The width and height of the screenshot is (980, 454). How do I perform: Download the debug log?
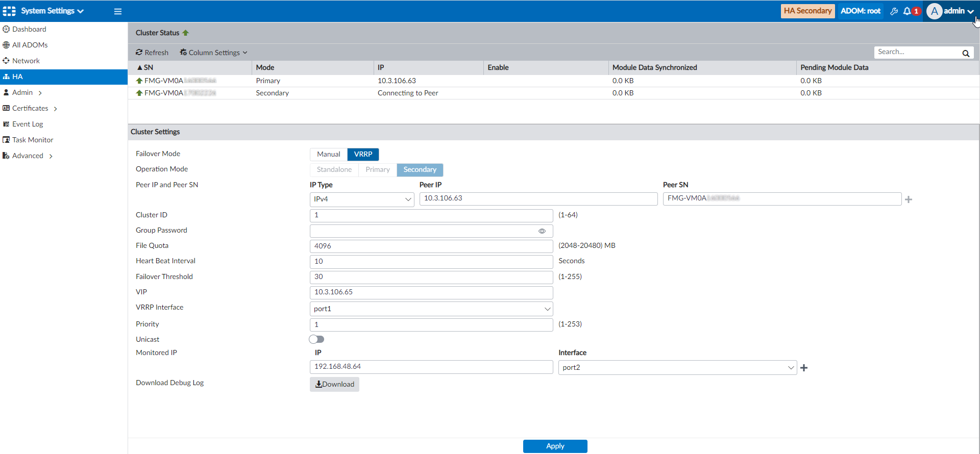(x=334, y=384)
